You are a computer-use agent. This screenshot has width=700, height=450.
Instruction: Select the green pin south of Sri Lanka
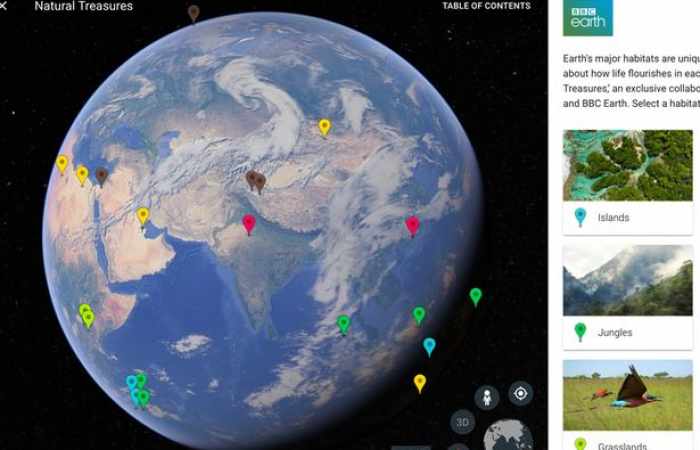coord(343,324)
